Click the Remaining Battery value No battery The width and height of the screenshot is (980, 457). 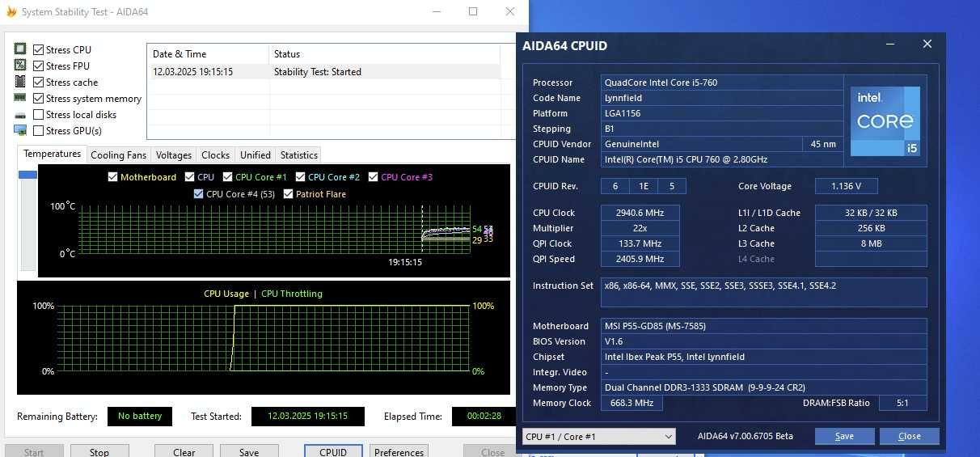click(140, 417)
